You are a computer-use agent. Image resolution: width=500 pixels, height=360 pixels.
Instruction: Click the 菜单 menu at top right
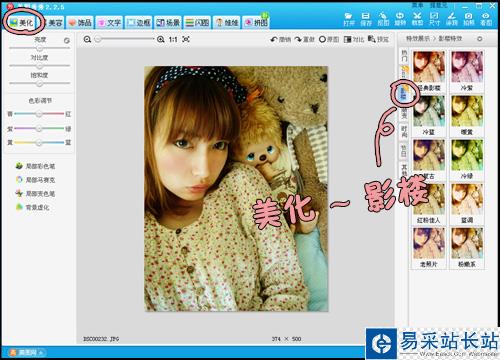pyautogui.click(x=417, y=5)
